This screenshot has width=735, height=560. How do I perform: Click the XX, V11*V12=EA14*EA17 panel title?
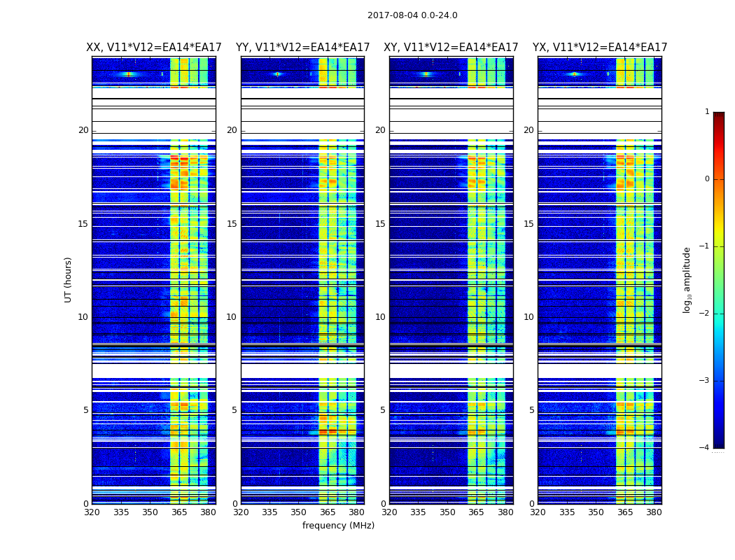(x=154, y=48)
